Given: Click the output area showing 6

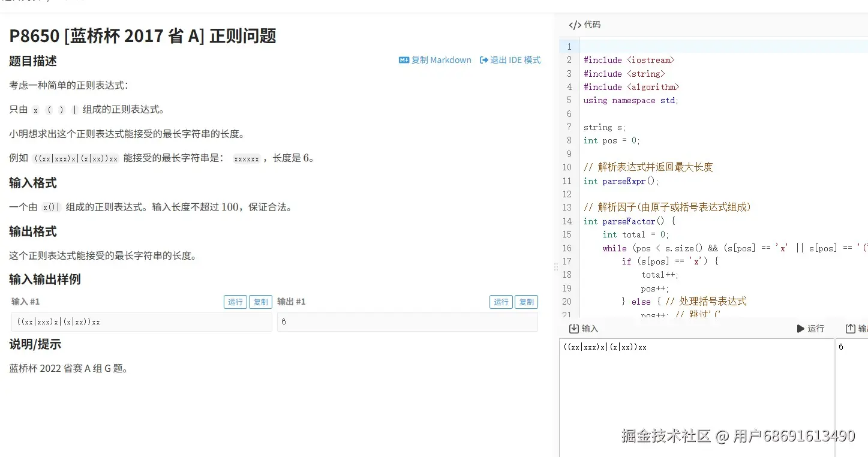Looking at the screenshot, I should [852, 398].
